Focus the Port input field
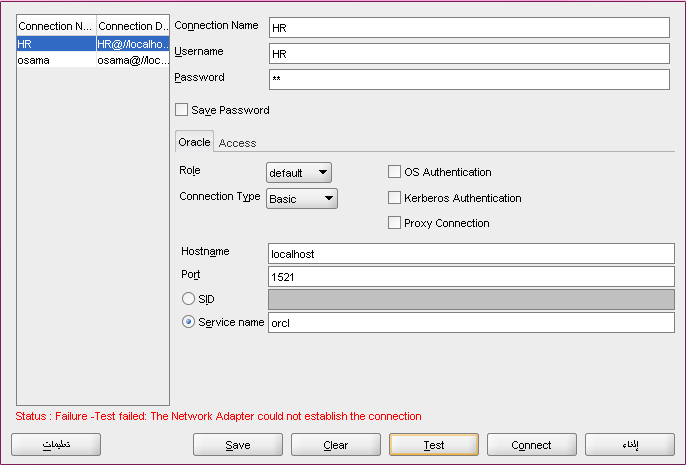The width and height of the screenshot is (686, 465). pyautogui.click(x=471, y=276)
